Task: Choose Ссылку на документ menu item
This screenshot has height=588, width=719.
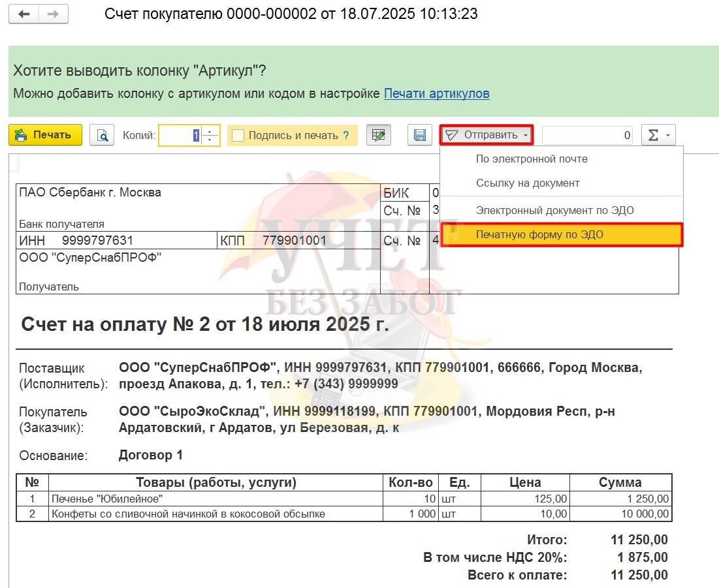Action: pyautogui.click(x=561, y=183)
